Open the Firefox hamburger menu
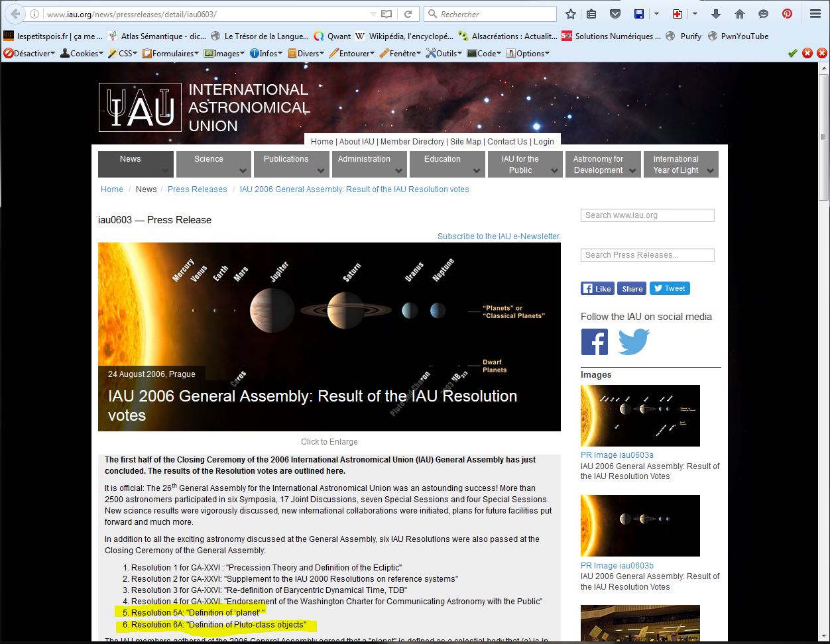 pos(815,14)
